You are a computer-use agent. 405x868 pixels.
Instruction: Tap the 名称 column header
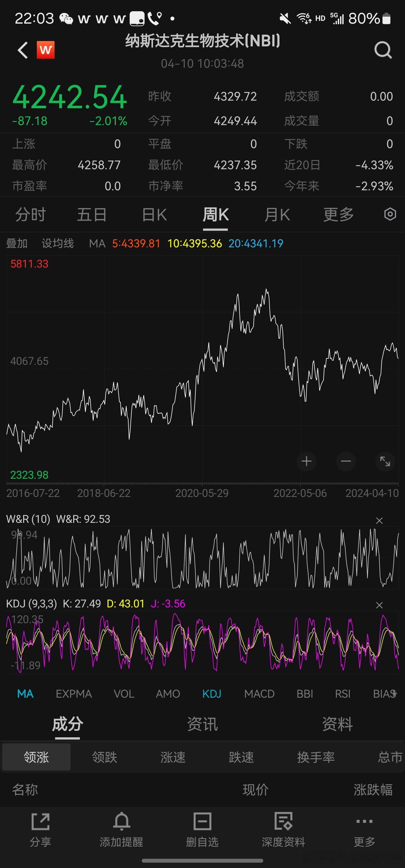[x=25, y=790]
